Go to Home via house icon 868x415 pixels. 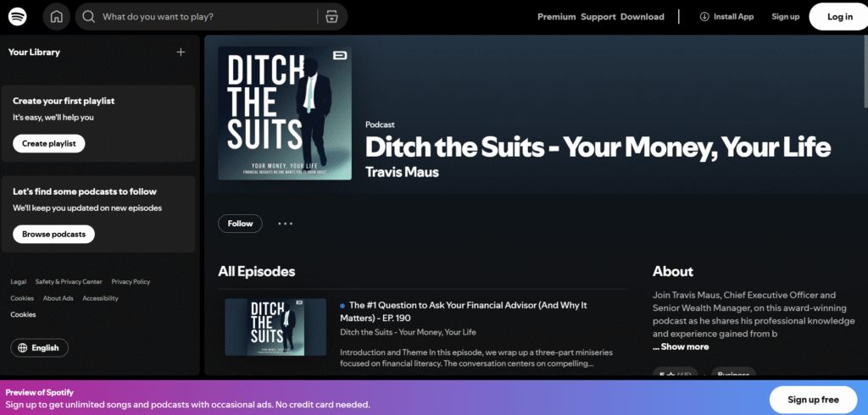point(57,16)
